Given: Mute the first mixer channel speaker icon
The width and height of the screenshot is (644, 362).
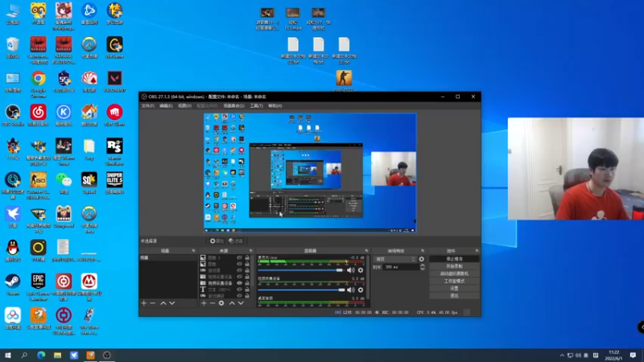Looking at the screenshot, I should pos(350,270).
